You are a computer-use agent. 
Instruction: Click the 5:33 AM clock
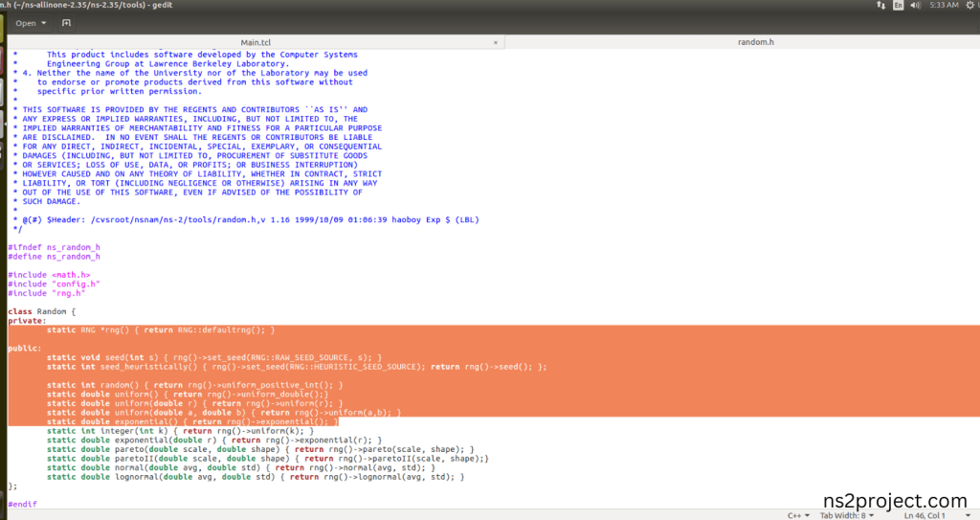pos(944,5)
